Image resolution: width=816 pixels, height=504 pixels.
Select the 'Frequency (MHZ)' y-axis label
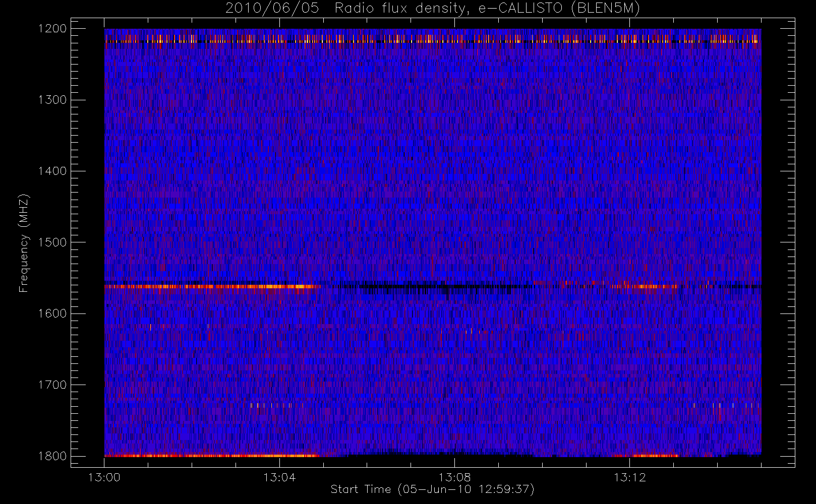(24, 243)
